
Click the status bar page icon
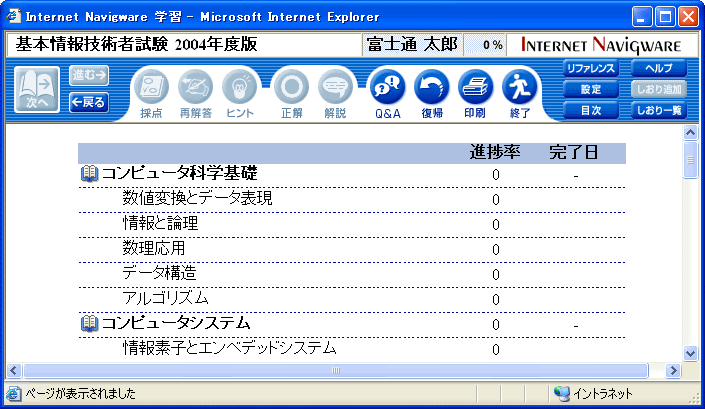click(13, 393)
